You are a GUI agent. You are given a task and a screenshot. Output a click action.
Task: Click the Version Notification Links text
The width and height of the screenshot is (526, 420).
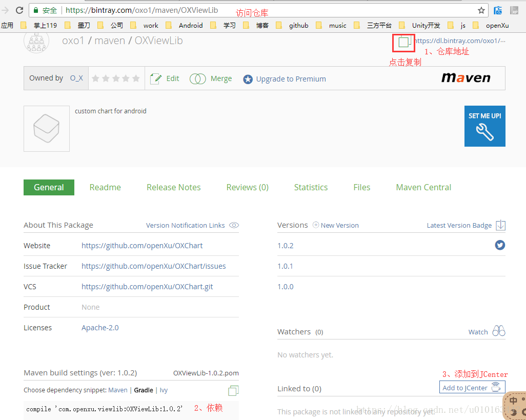pyautogui.click(x=185, y=226)
